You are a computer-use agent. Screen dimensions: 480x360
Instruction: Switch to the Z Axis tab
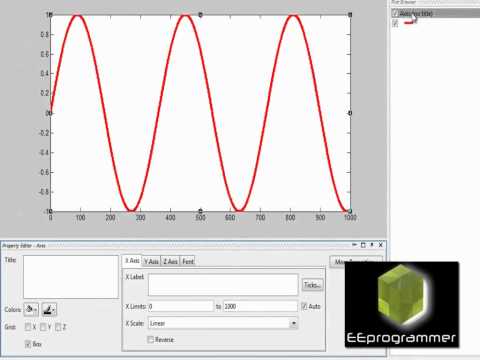pos(170,262)
